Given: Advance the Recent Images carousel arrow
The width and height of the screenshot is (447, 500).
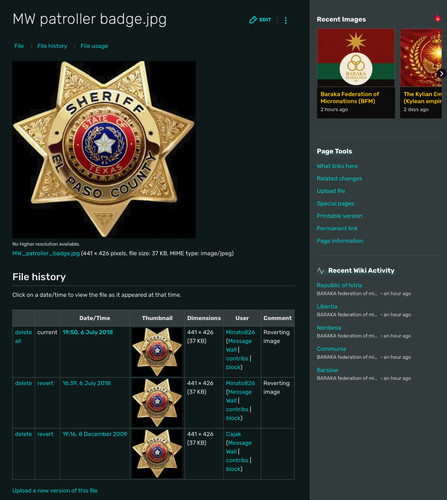Looking at the screenshot, I should coord(441,74).
